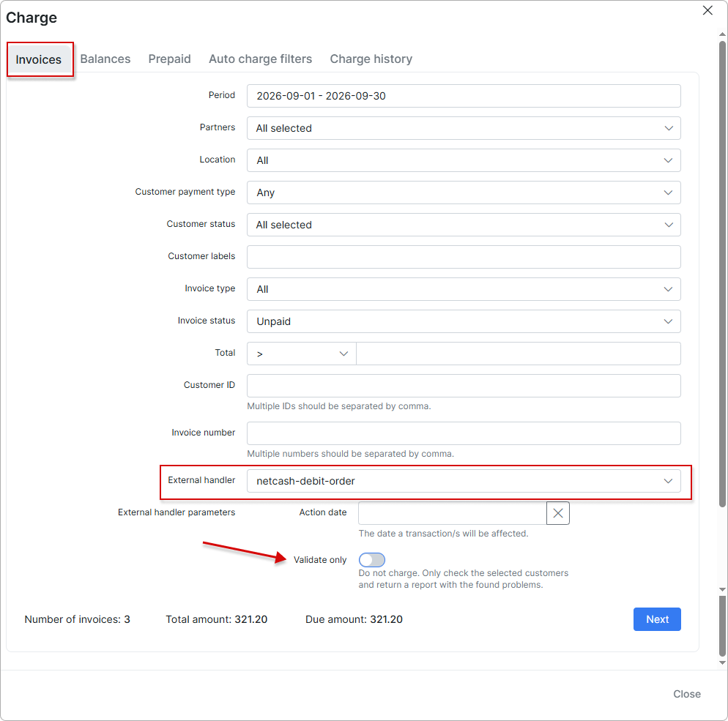Click the Action date input field
Screen dimensions: 728x721
pos(452,513)
